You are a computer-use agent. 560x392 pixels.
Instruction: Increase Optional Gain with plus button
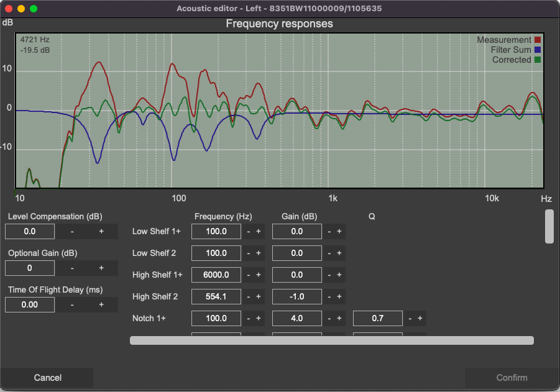coord(101,268)
